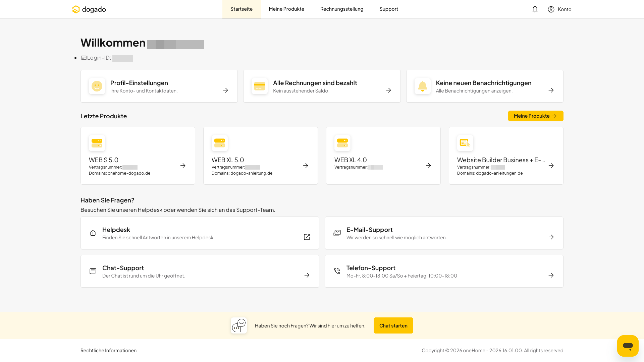Click arrow on Chat-Support card
The width and height of the screenshot is (644, 362).
pos(307,275)
